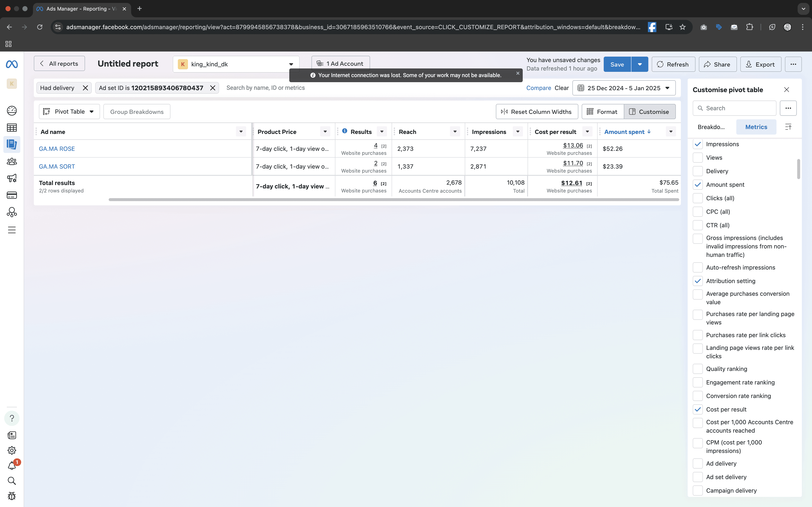Expand the Pivot Table dropdown
812x507 pixels.
point(69,112)
